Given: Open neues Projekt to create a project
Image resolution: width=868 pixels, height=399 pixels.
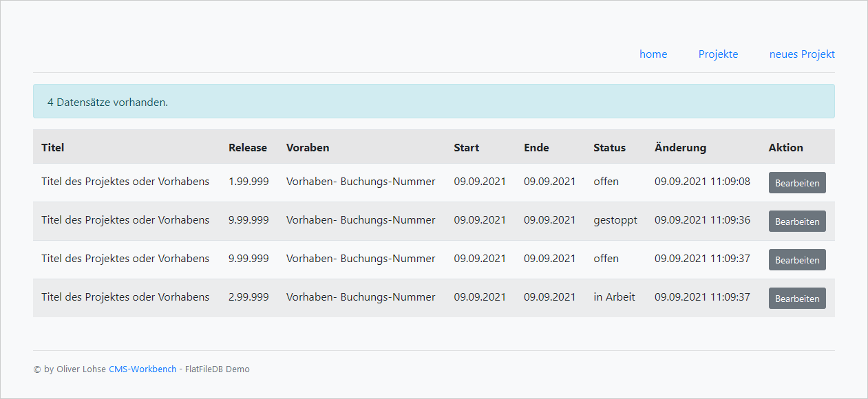Looking at the screenshot, I should coord(802,54).
